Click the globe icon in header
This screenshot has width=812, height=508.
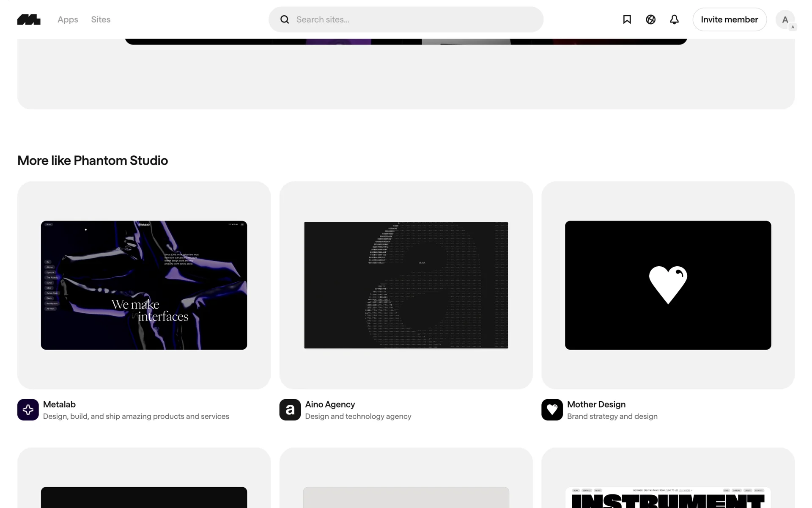650,19
